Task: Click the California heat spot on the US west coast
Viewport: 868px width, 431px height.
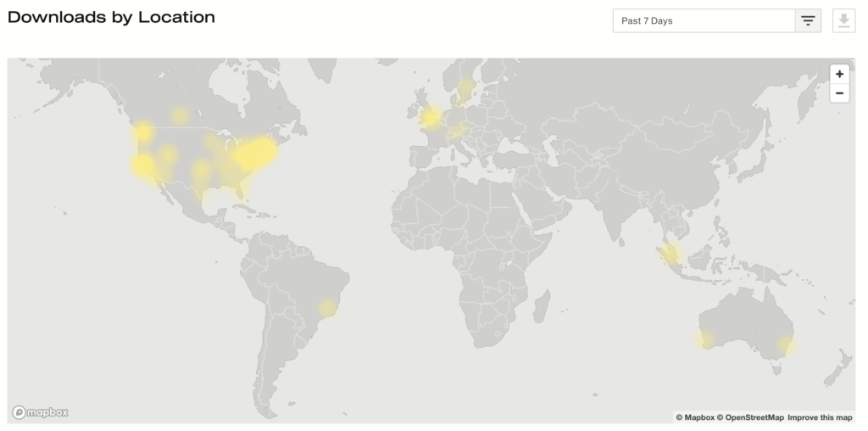Action: click(142, 165)
